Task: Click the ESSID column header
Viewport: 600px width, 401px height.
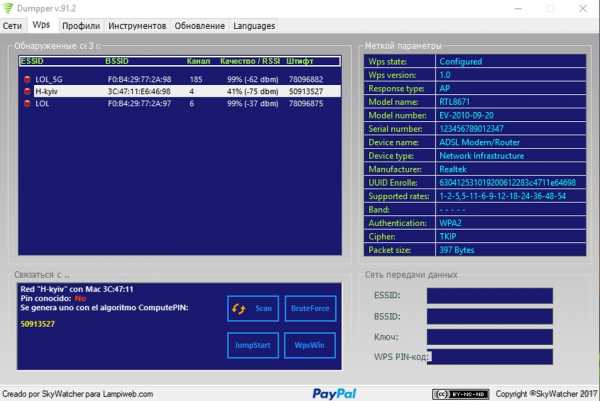Action: point(32,61)
